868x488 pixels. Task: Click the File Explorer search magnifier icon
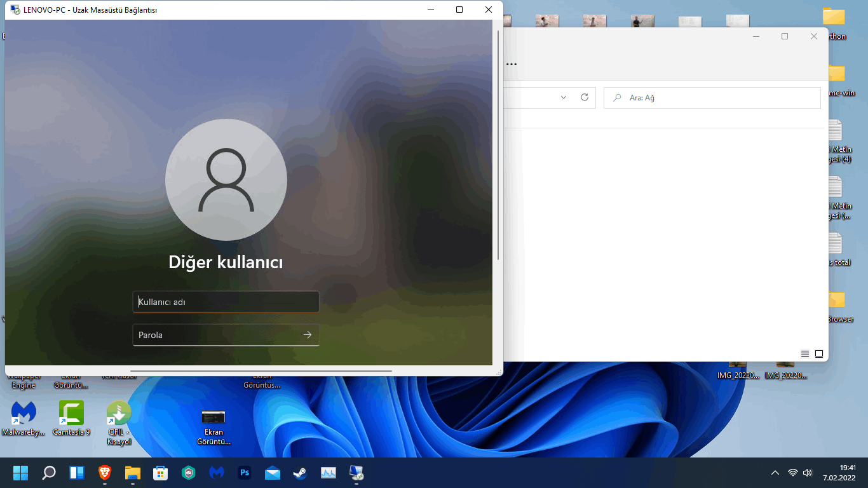click(616, 98)
